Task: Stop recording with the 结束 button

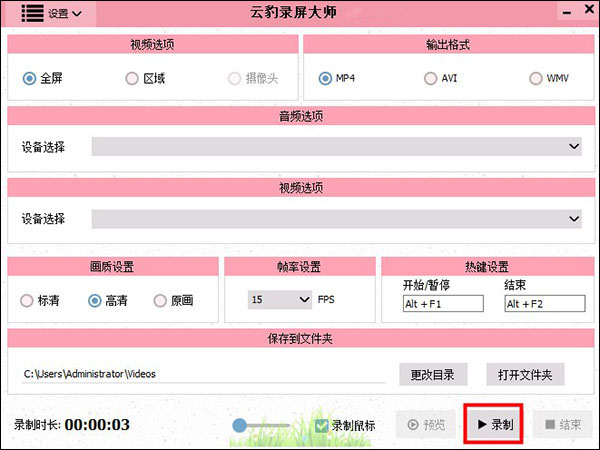Action: tap(562, 424)
